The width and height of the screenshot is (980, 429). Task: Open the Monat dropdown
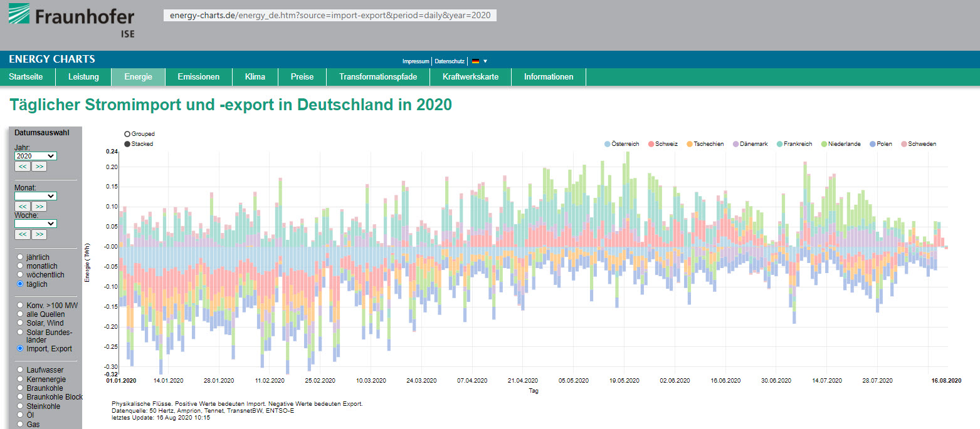(x=35, y=196)
